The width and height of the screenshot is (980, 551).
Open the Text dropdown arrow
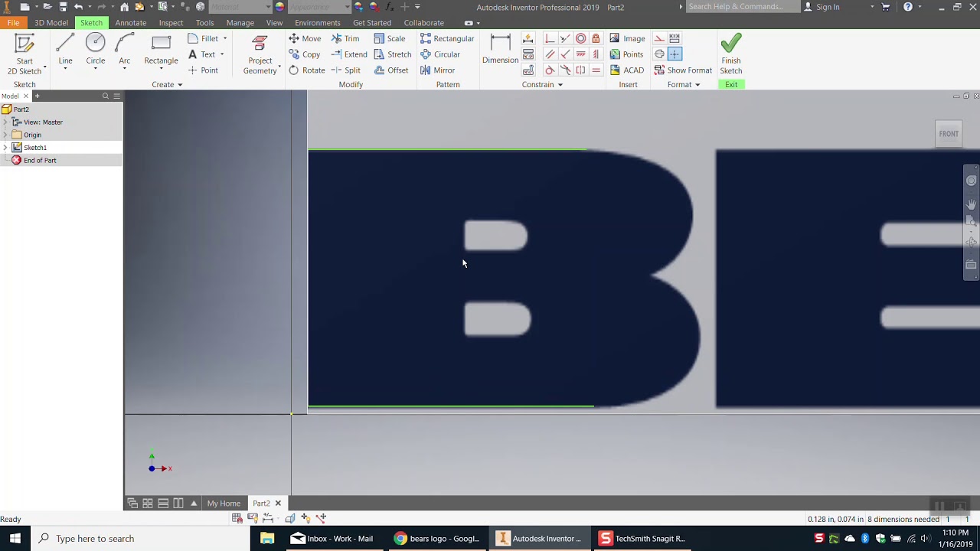point(222,54)
